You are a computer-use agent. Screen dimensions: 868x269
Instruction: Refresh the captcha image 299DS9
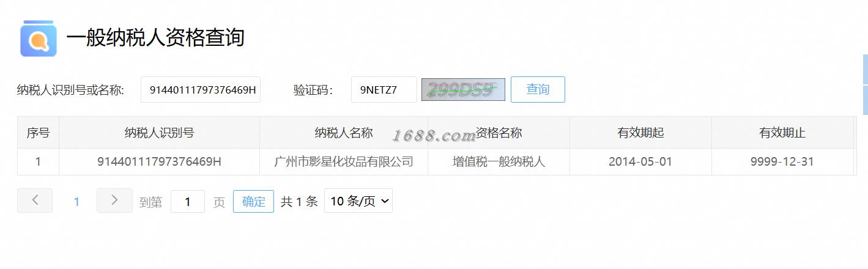(x=463, y=89)
